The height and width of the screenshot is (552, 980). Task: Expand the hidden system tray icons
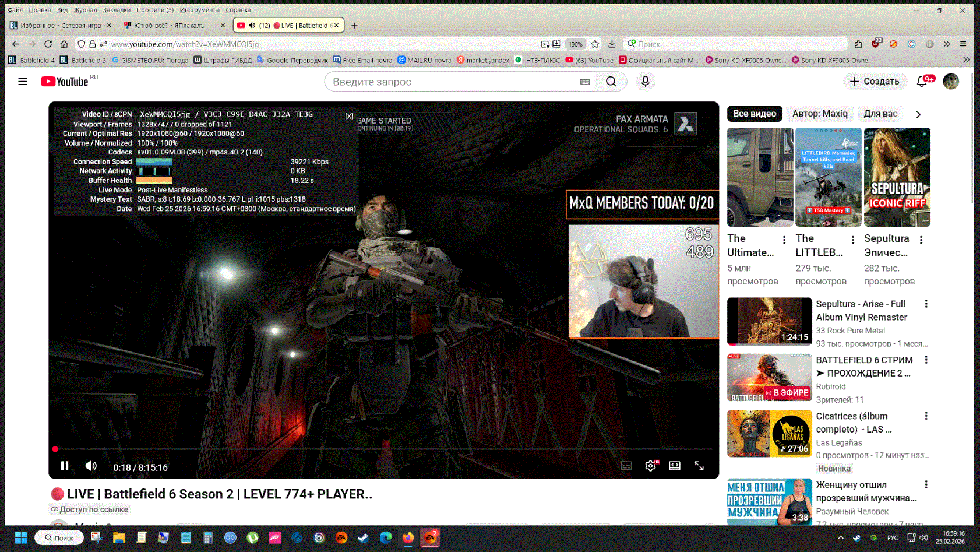[x=841, y=537]
